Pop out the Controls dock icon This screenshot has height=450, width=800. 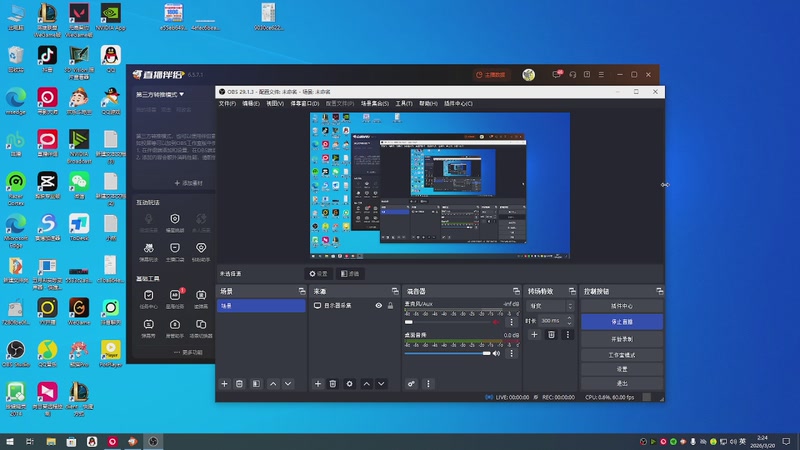[x=660, y=291]
